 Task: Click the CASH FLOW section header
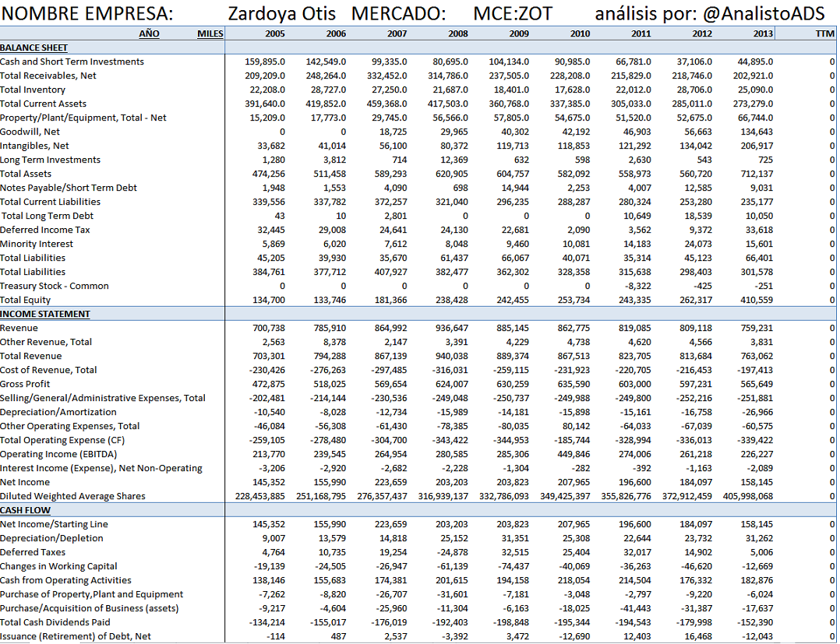click(x=25, y=510)
